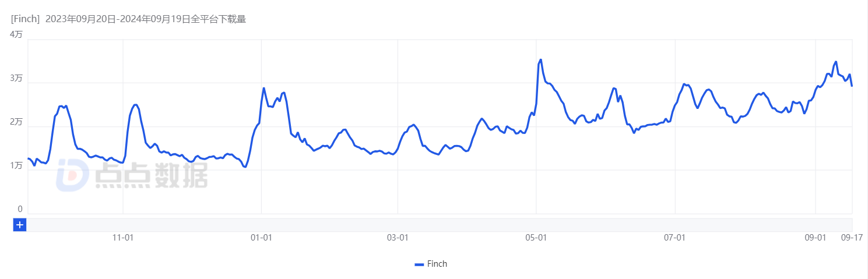The width and height of the screenshot is (868, 279).
Task: Click the 1万 y-axis label
Action: coord(16,166)
